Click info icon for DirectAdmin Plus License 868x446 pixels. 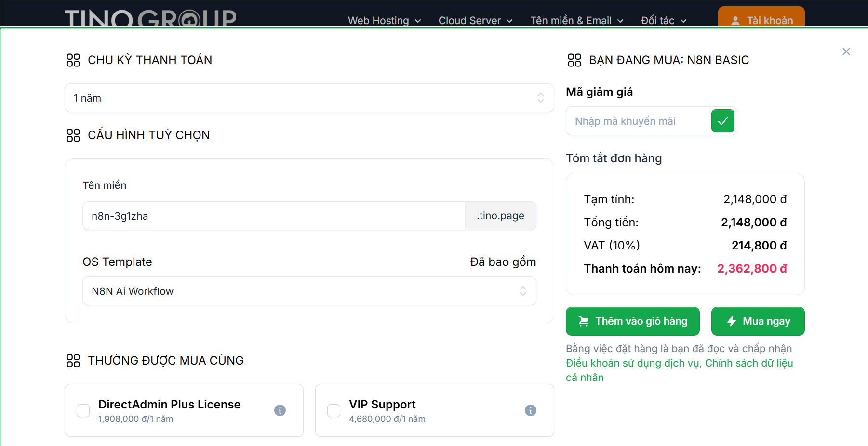coord(280,410)
